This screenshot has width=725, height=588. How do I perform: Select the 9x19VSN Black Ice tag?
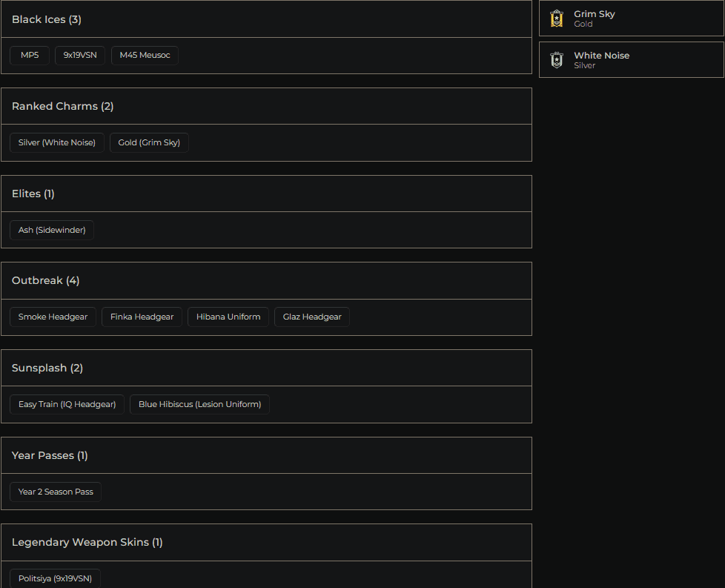tap(80, 56)
